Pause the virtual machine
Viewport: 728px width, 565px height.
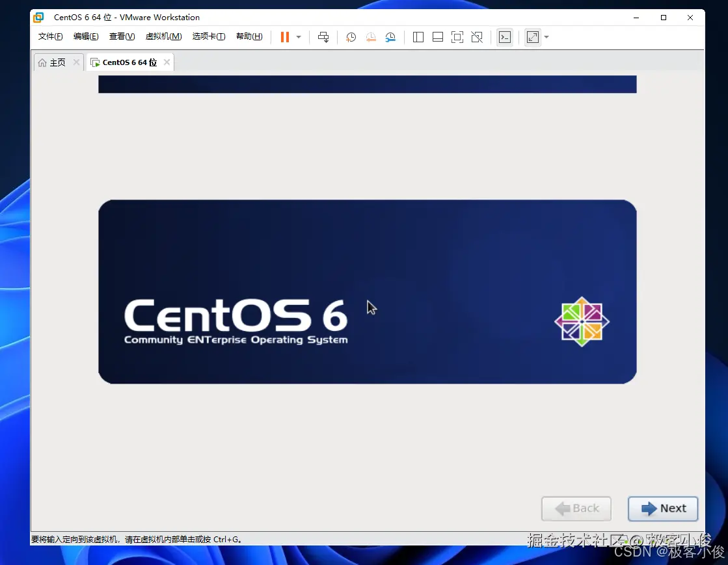pos(284,37)
